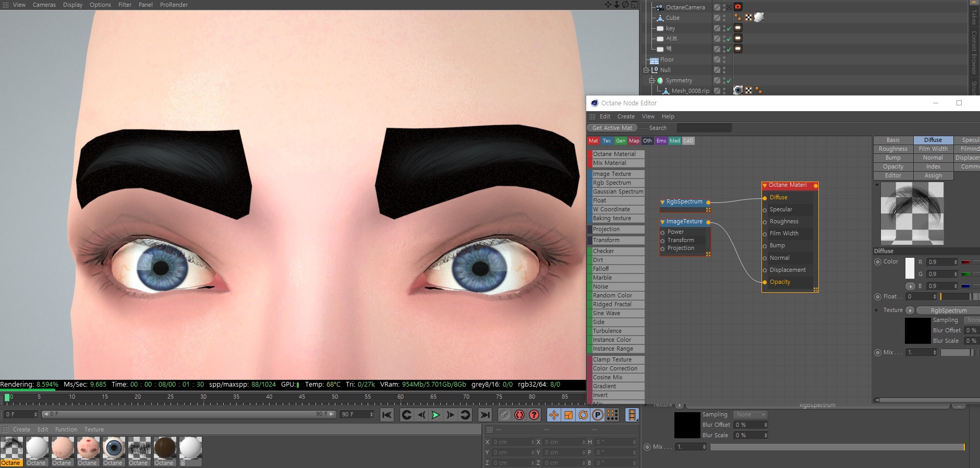
Task: Select the Mat node filter chip
Action: [x=594, y=141]
